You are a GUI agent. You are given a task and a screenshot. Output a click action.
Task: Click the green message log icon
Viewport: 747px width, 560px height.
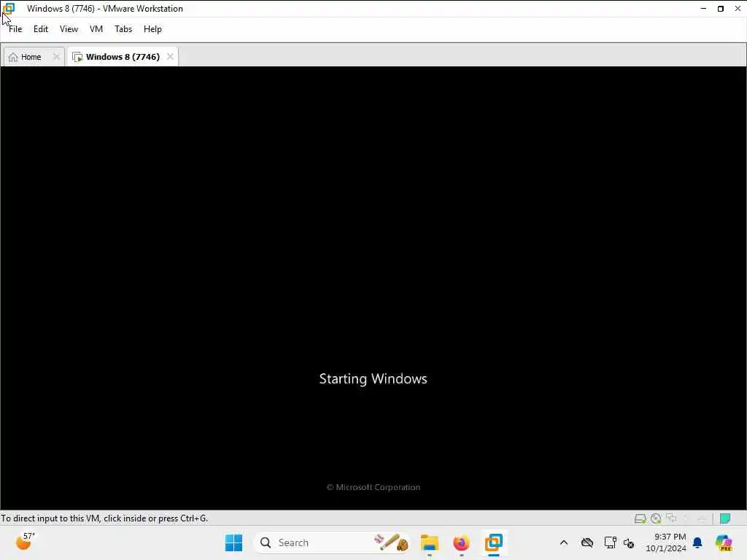(725, 518)
